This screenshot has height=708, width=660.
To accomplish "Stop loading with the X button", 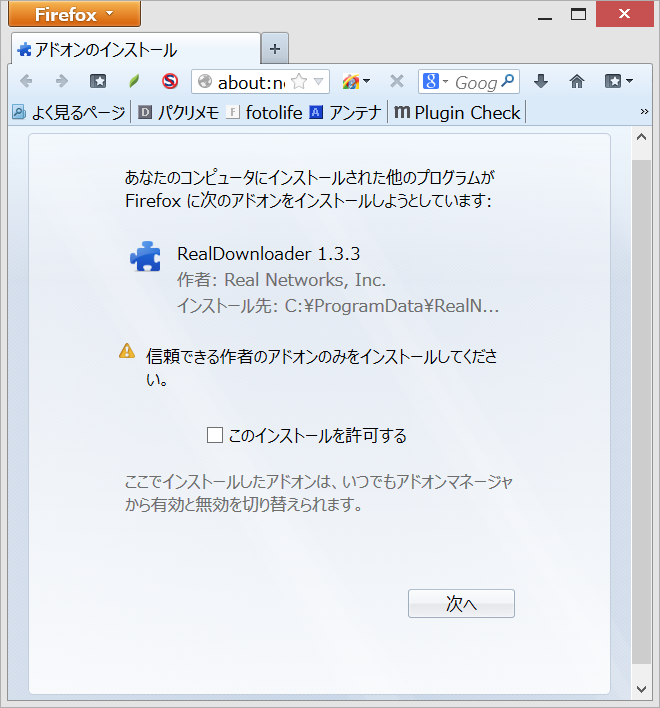I will (397, 82).
